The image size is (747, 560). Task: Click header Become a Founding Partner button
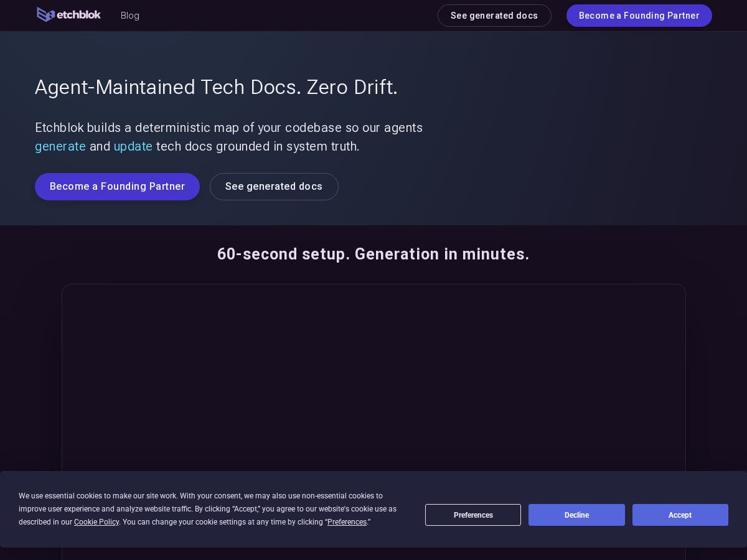coord(639,16)
